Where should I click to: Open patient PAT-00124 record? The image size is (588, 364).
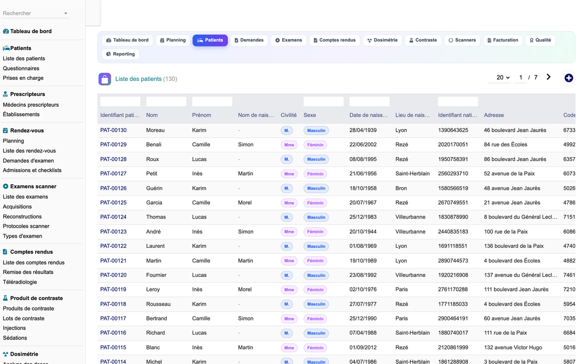[x=113, y=217]
